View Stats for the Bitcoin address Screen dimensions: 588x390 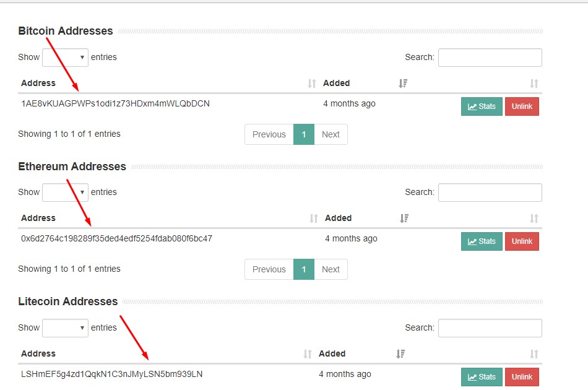point(482,106)
